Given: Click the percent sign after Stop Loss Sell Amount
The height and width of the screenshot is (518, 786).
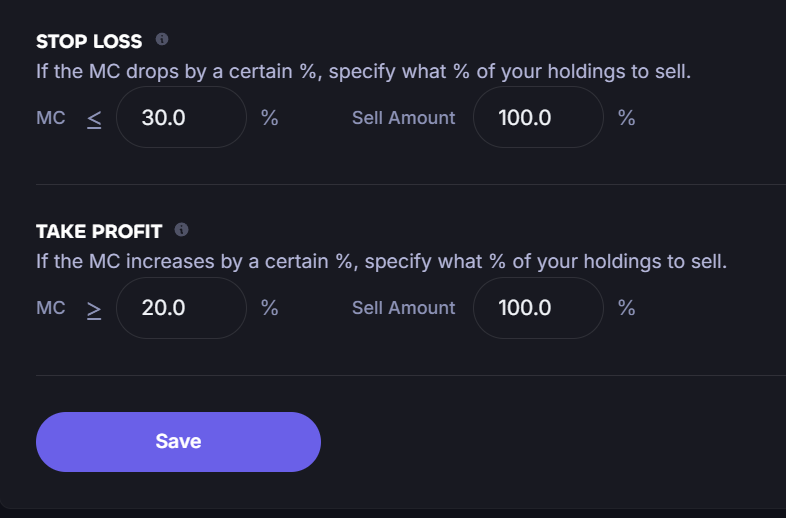Looking at the screenshot, I should (x=626, y=117).
